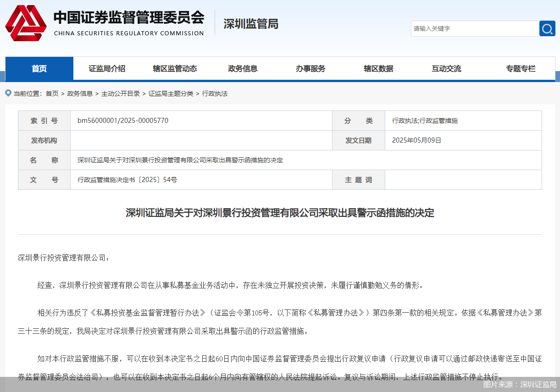The image size is (560, 392).
Task: Click the 深圳监管局 header text
Action: [251, 24]
